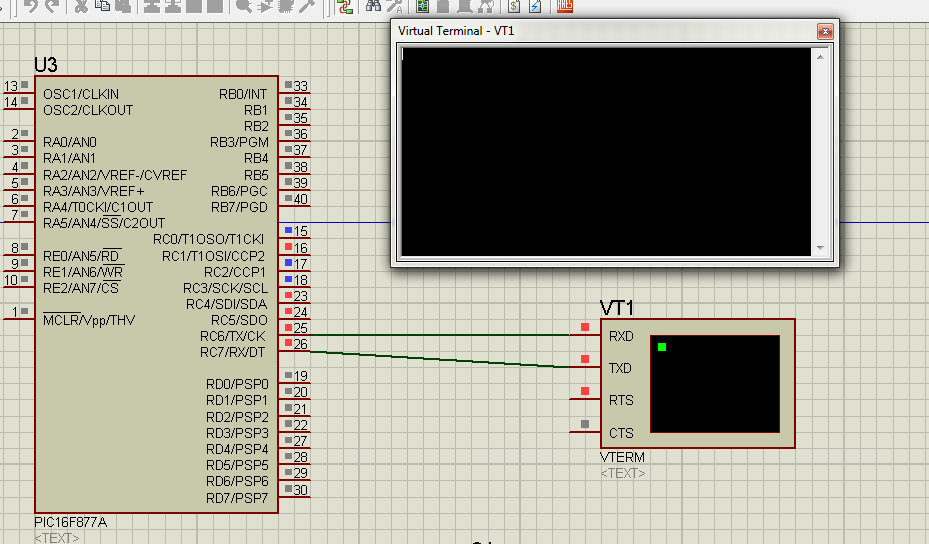Click the RXD pin label on VT1
This screenshot has width=929, height=544.
click(x=621, y=336)
